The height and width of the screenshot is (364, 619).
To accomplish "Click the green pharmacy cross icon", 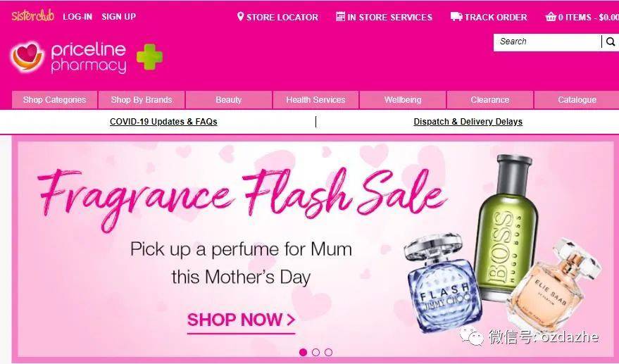I will click(149, 57).
